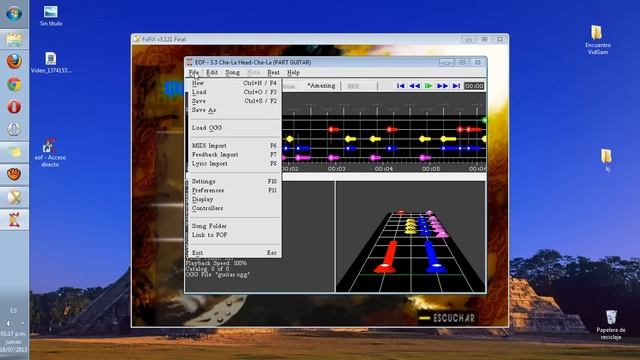This screenshot has height=360, width=640.
Task: Select the *Amazing difficulty tab
Action: tap(321, 86)
